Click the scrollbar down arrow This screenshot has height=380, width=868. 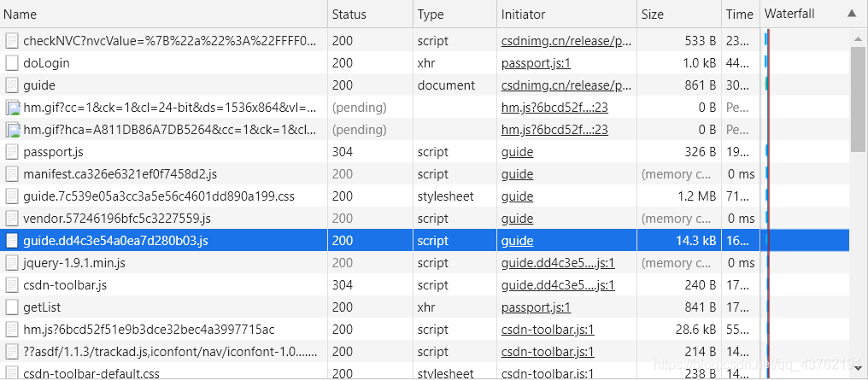pos(858,367)
